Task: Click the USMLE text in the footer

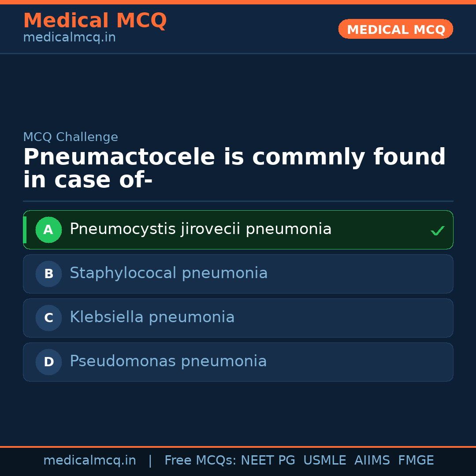Action: coord(324,461)
